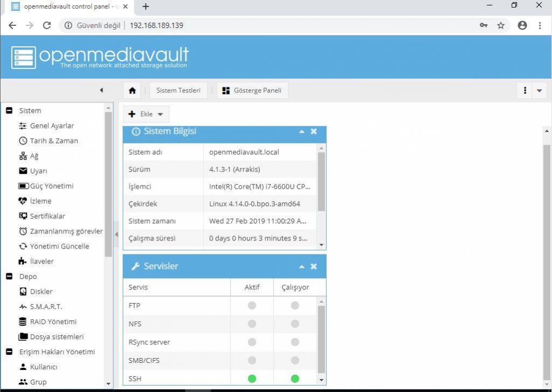
Task: Open İlaveler puzzle icon
Action: 23,262
